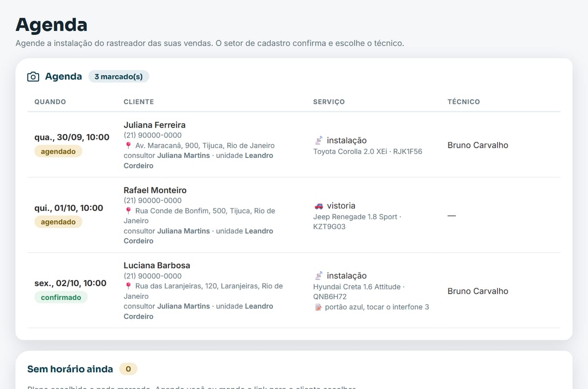Click the zero counter badge beside Sem horário ainda

[128, 369]
